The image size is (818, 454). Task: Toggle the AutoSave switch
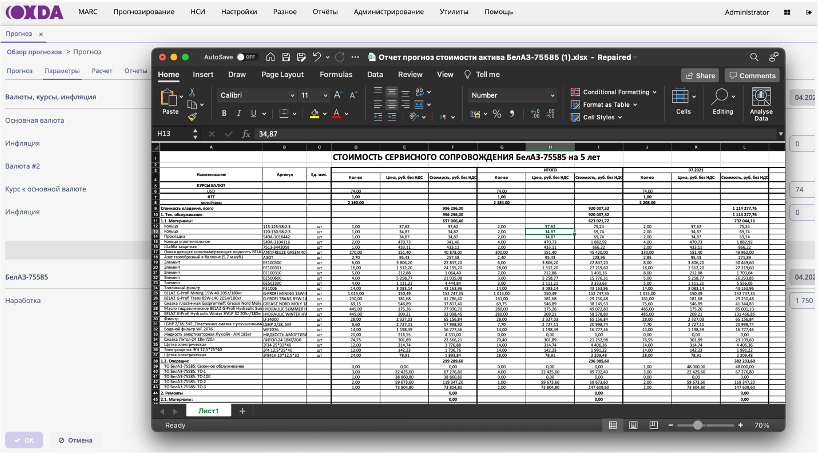pos(247,57)
